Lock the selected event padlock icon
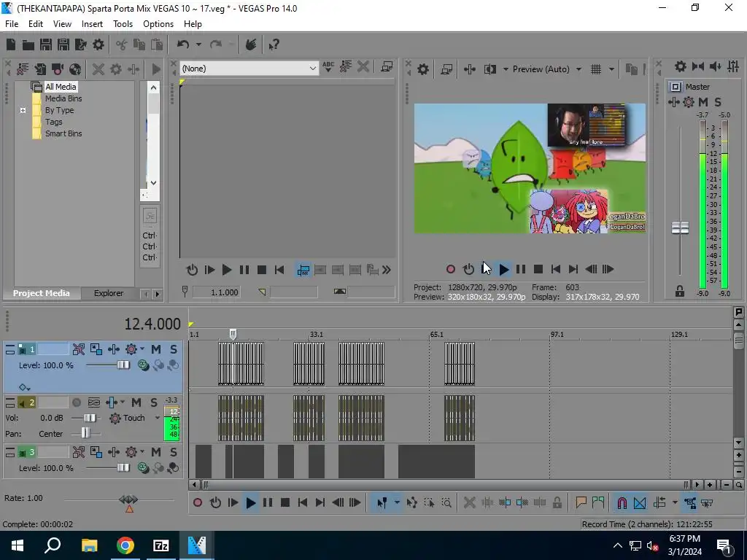Image resolution: width=747 pixels, height=560 pixels. pos(557,503)
